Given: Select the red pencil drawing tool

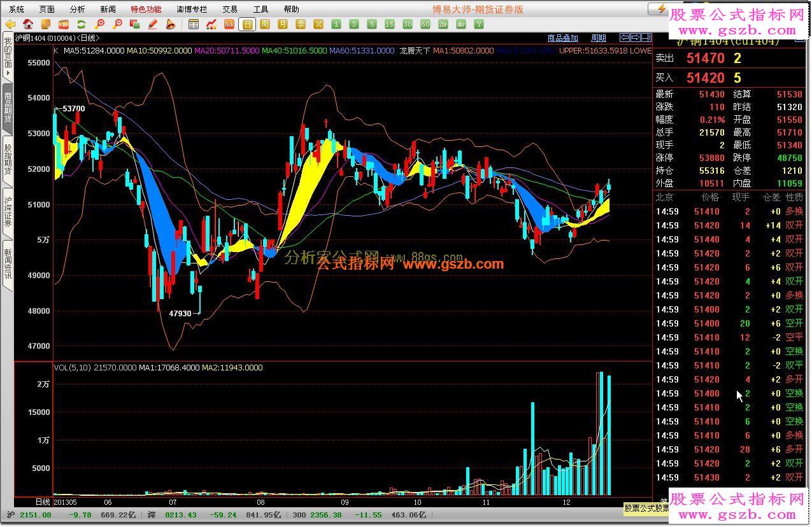Looking at the screenshot, I should [152, 24].
